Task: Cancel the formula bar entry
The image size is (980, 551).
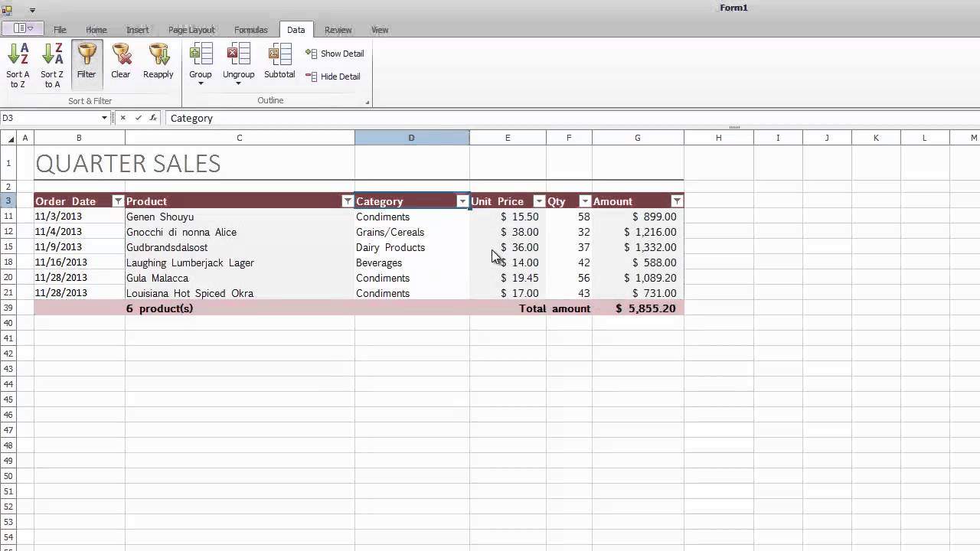Action: pos(122,118)
